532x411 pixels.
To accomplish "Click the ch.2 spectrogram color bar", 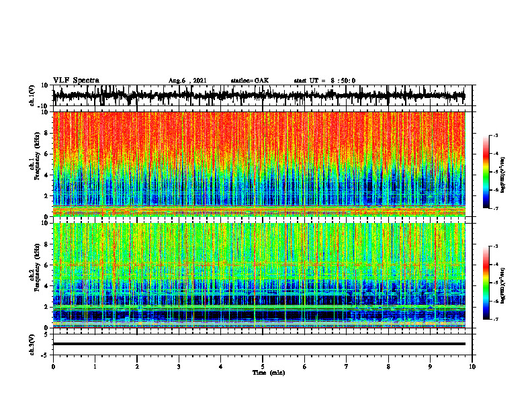I will [486, 283].
